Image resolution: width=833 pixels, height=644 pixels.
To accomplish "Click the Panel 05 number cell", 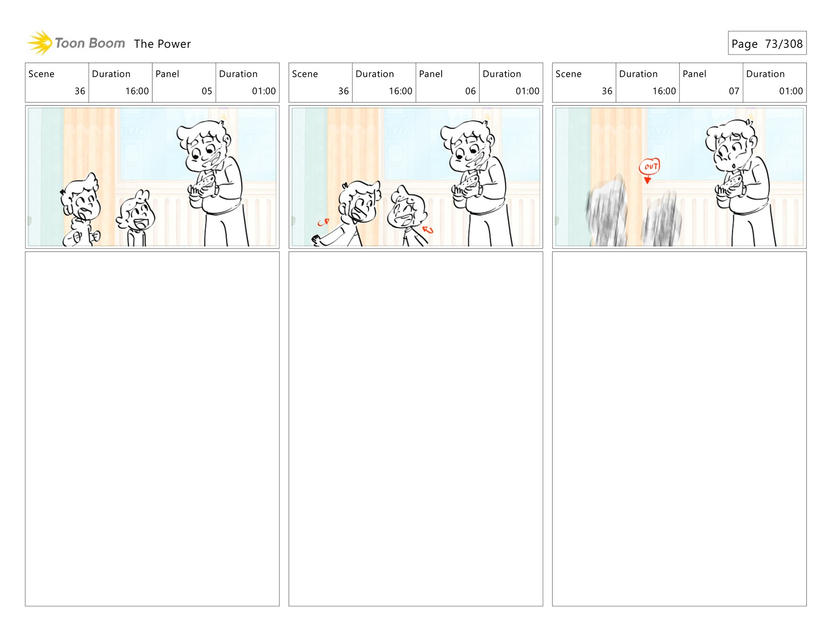I will tap(184, 82).
